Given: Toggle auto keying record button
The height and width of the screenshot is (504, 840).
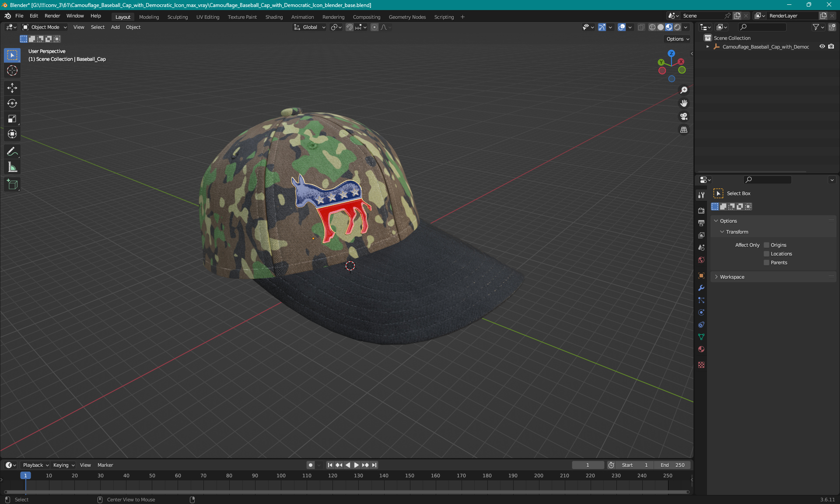Looking at the screenshot, I should tap(311, 465).
